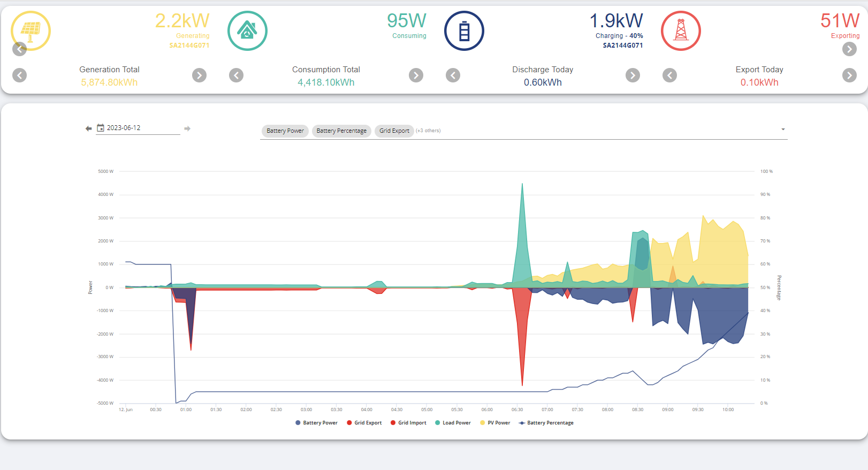Go to next day with right arrow
Image resolution: width=868 pixels, height=470 pixels.
(x=187, y=128)
